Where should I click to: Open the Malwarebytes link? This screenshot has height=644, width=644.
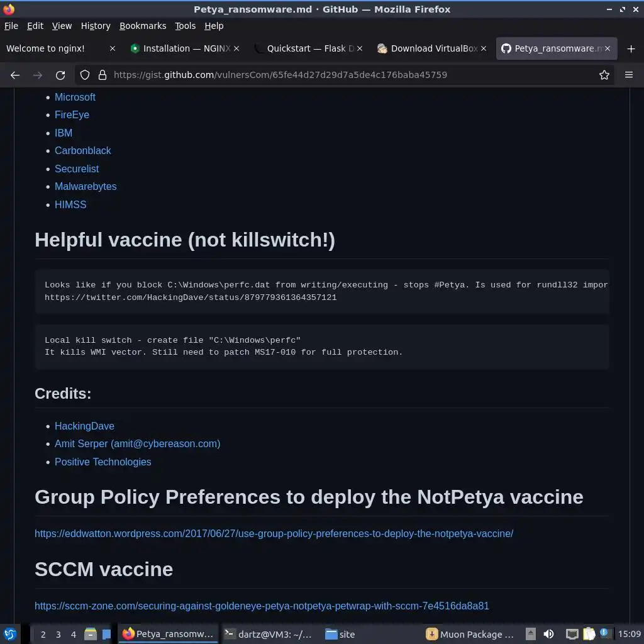pos(86,186)
